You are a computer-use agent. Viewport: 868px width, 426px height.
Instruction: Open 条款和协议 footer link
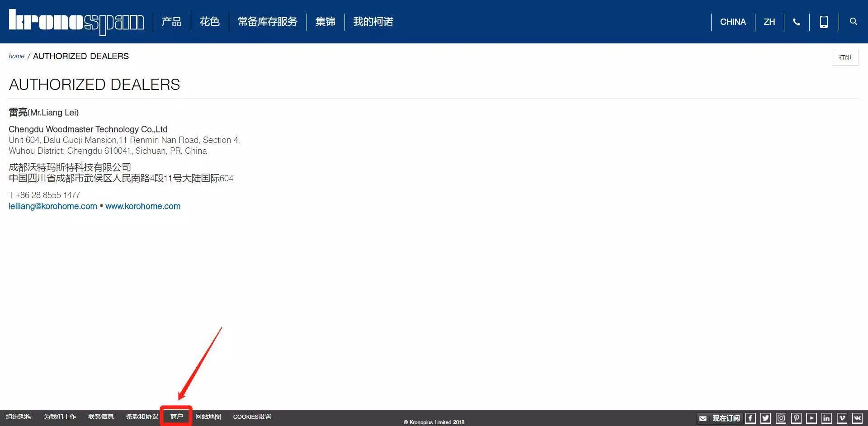point(142,417)
